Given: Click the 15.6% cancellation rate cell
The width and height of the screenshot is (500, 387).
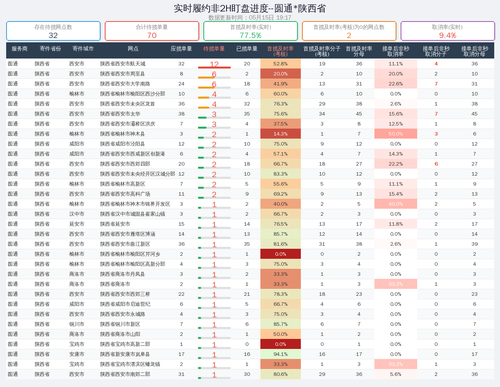Looking at the screenshot, I should (x=396, y=114).
